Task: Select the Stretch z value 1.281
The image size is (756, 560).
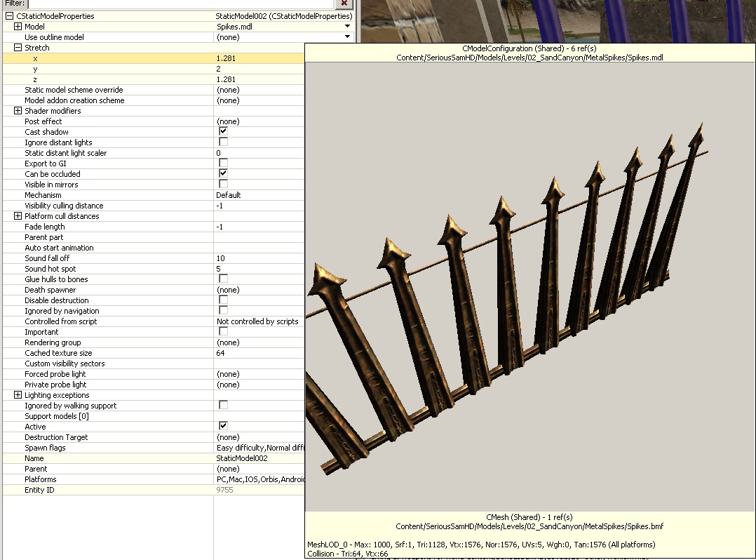Action: click(226, 79)
